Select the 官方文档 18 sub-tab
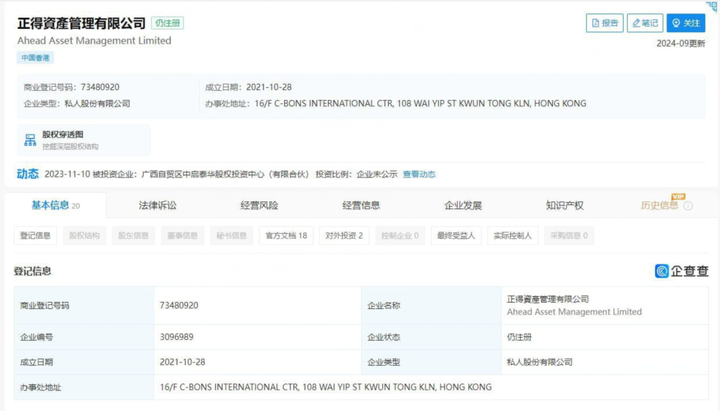The height and width of the screenshot is (411, 720). [x=286, y=236]
